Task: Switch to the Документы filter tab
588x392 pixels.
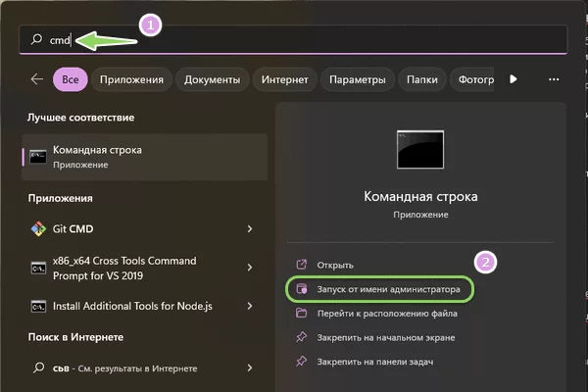Action: tap(212, 79)
